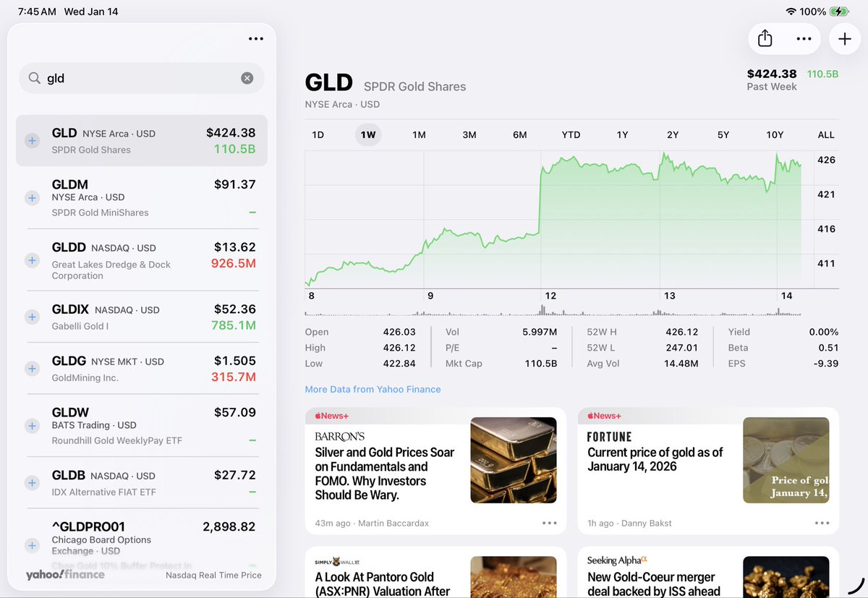
Task: Select GLDW Roundhill Gold WeeklyPay result
Action: pyautogui.click(x=141, y=426)
